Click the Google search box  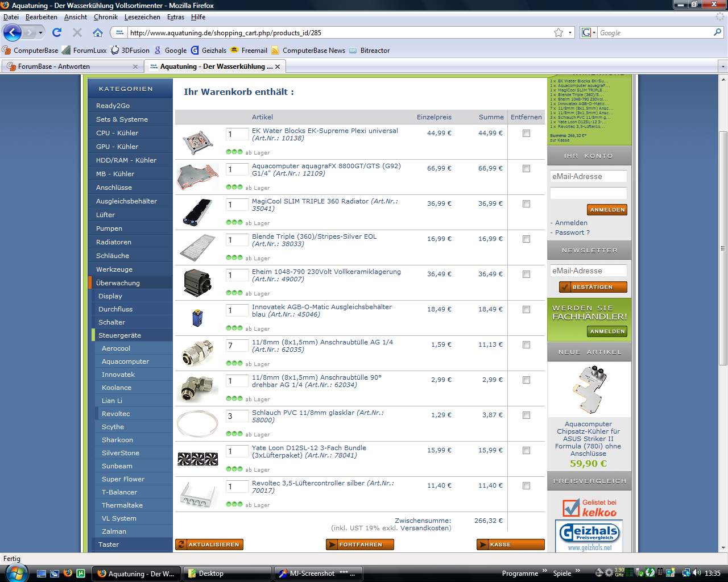pos(654,33)
